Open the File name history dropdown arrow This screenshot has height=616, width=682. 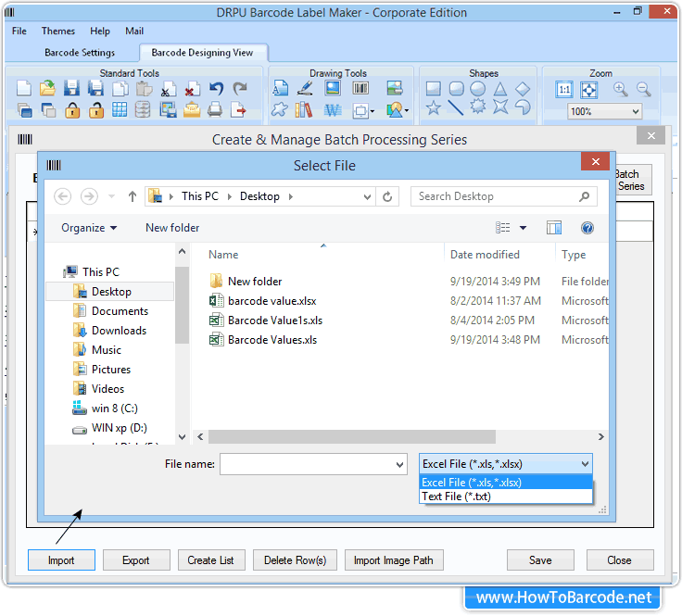[x=399, y=464]
